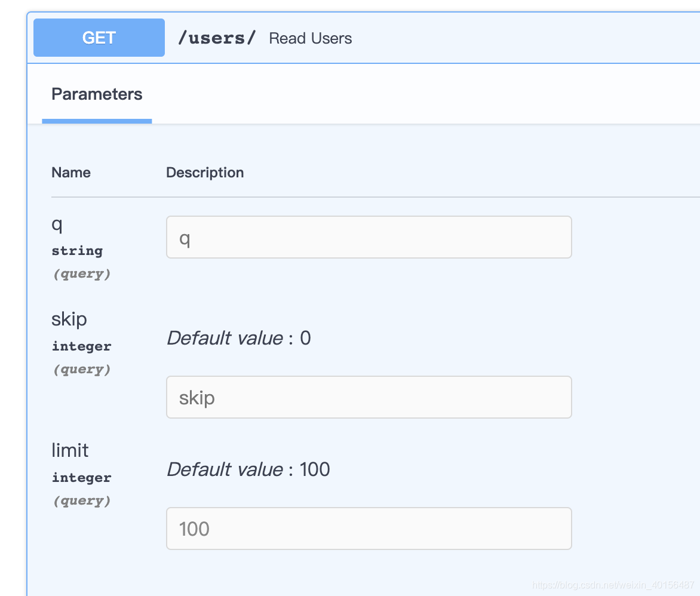
Task: Click the Read Users summary text
Action: (310, 38)
